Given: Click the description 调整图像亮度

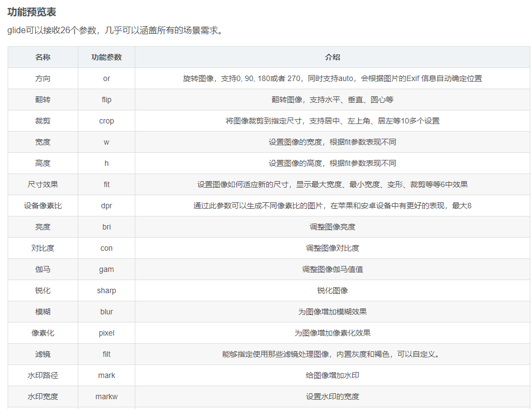Looking at the screenshot, I should pyautogui.click(x=333, y=227).
